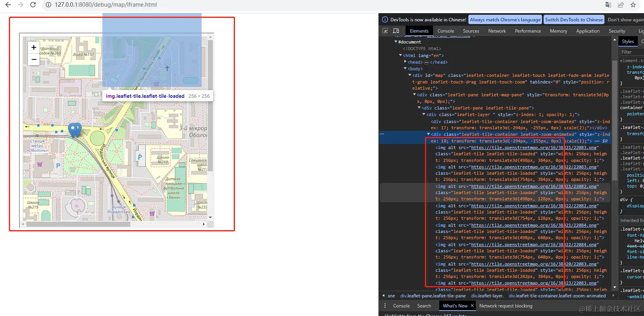Click the map iframe vertical scrollbar thumb
Viewport: 644px width, 316px height.
[x=210, y=106]
